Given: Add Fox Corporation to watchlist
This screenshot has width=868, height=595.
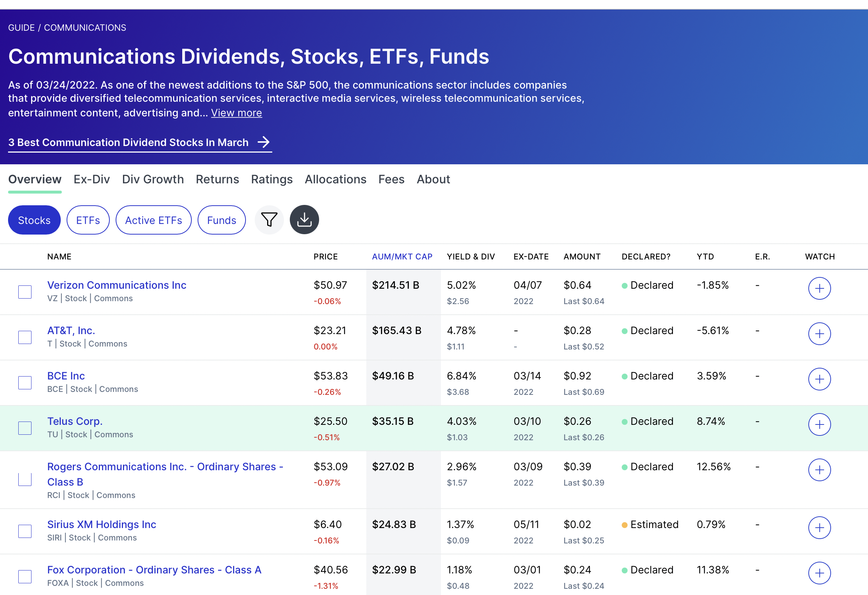Looking at the screenshot, I should click(819, 573).
